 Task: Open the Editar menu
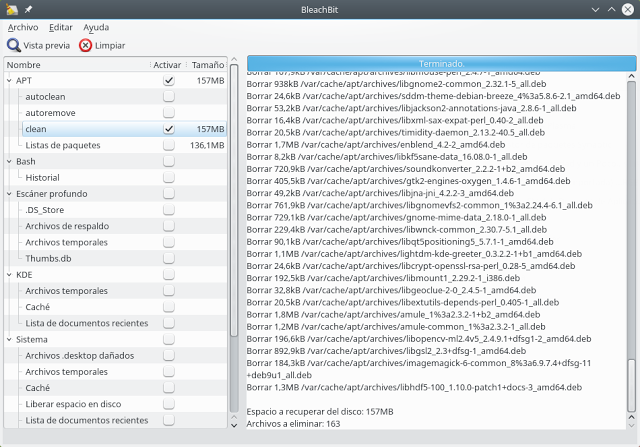point(60,27)
